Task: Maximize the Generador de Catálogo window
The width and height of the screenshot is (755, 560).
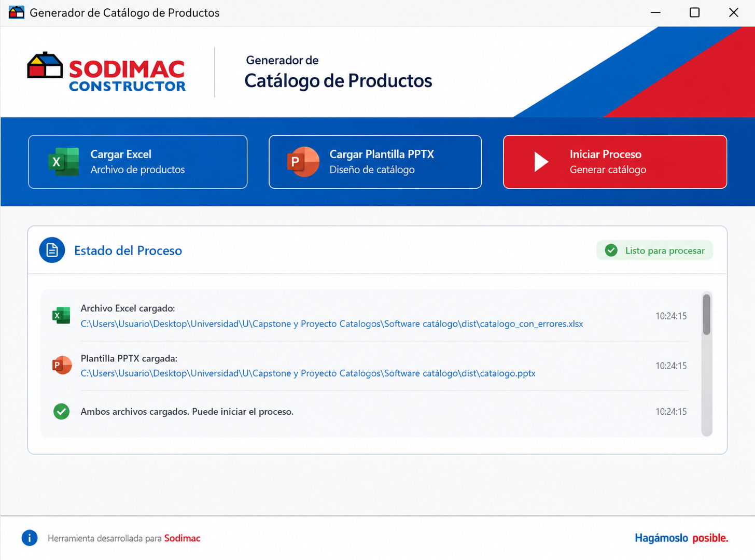Action: pyautogui.click(x=695, y=12)
